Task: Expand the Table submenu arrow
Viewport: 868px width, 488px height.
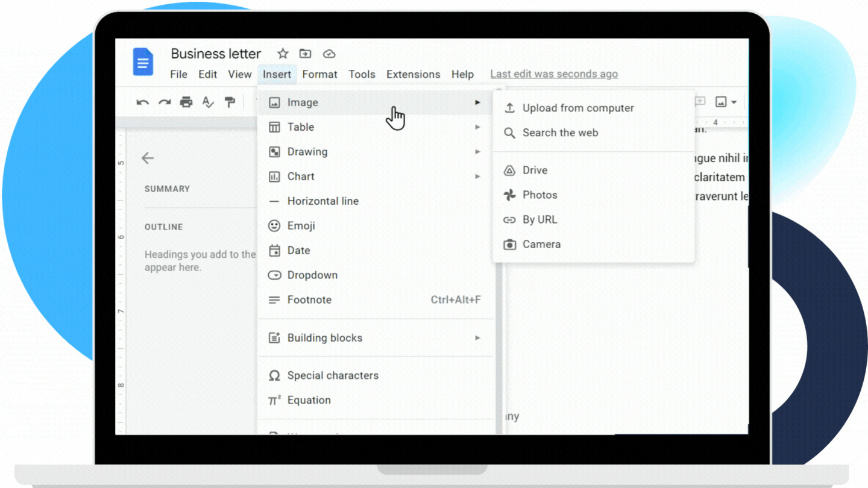Action: [477, 127]
